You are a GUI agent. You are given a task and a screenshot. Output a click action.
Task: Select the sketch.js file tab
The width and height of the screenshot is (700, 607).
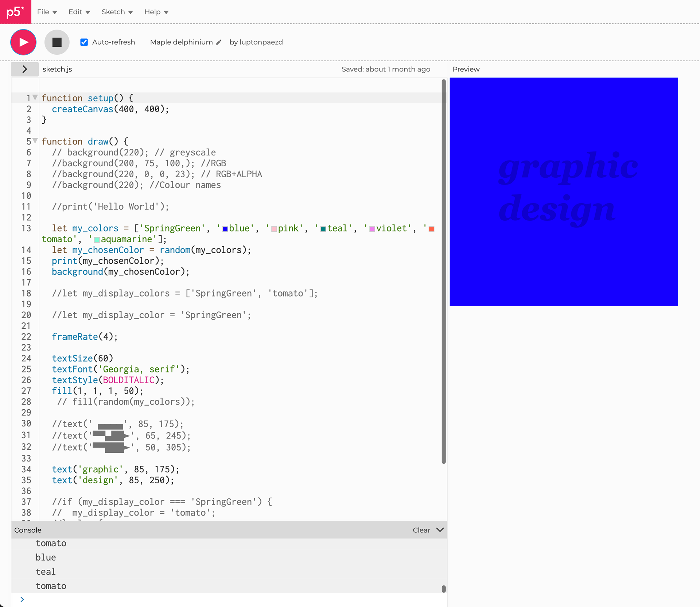pyautogui.click(x=57, y=69)
